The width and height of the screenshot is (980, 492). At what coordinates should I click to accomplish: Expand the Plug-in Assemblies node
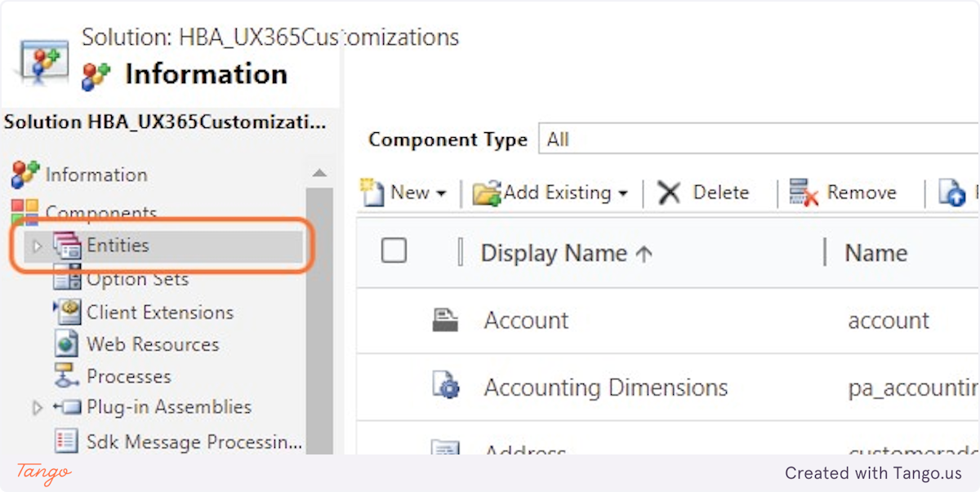(37, 407)
